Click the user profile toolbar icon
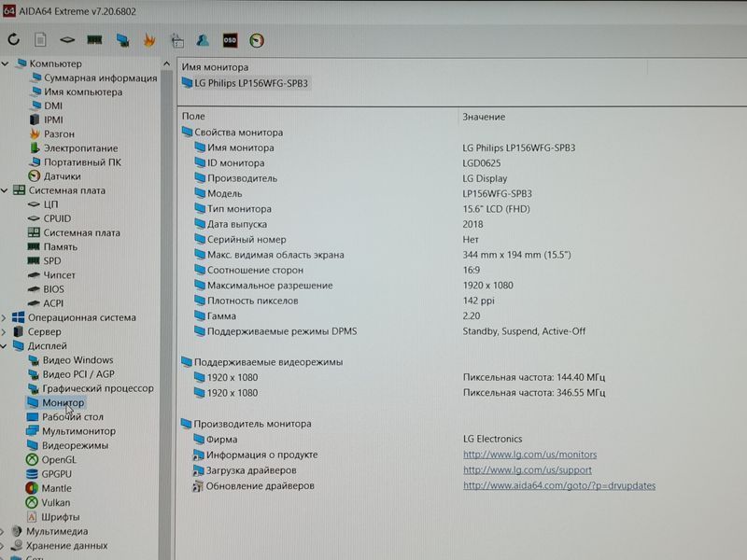The width and height of the screenshot is (747, 560). click(x=203, y=40)
